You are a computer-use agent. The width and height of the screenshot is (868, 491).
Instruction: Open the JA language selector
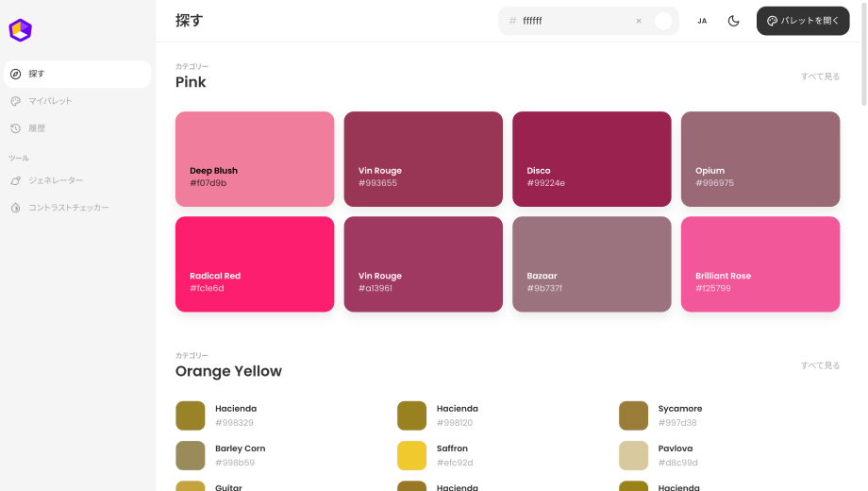point(702,21)
